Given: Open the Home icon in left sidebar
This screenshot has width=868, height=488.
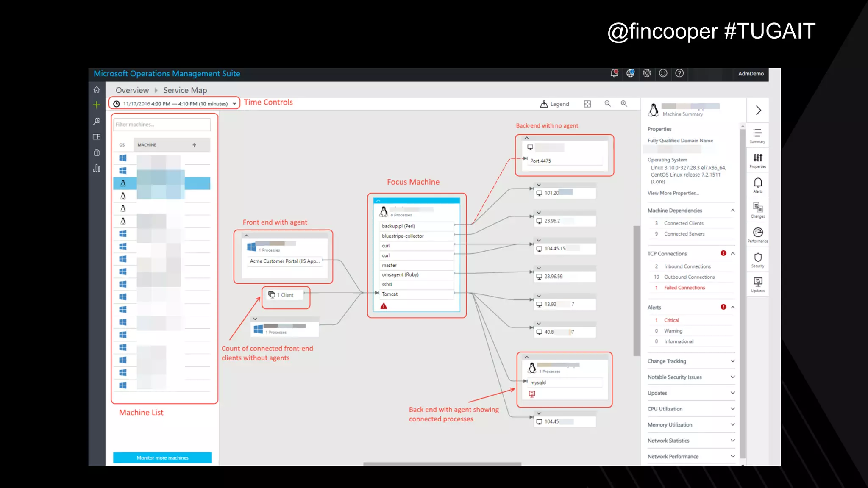Looking at the screenshot, I should click(97, 89).
